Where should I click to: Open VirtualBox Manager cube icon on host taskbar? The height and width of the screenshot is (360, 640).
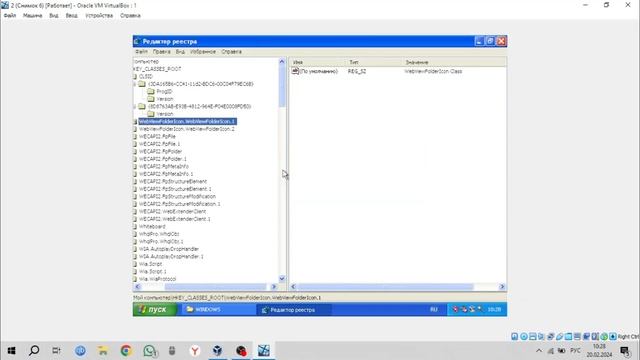coord(218,350)
